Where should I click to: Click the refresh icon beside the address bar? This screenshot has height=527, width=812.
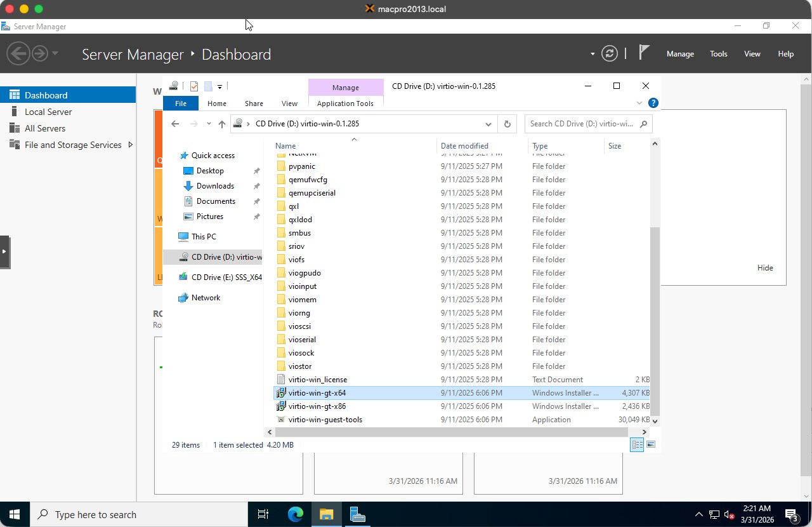click(x=507, y=124)
